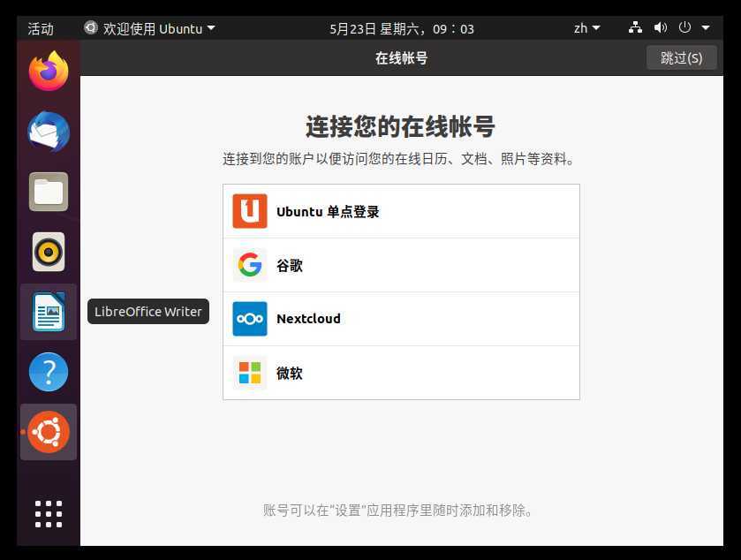Launch Firefox from the dock
The image size is (741, 560).
pos(49,71)
